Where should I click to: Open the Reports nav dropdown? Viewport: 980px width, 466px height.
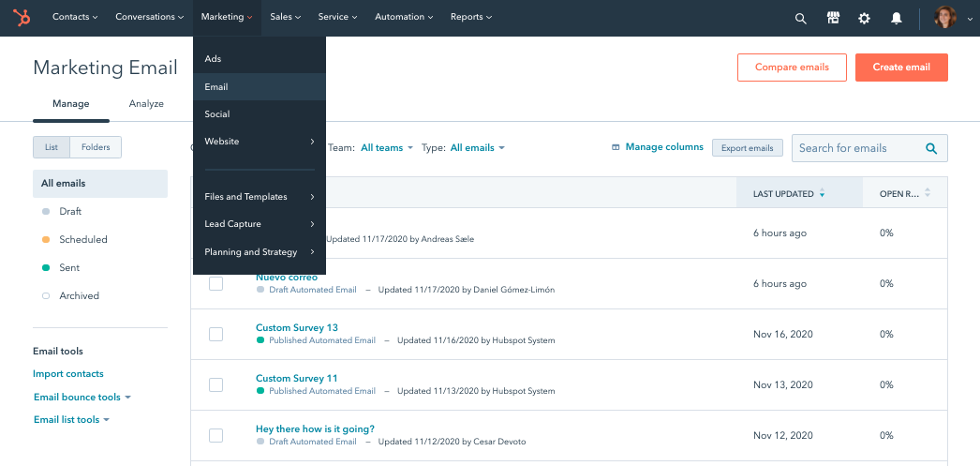[x=471, y=18]
